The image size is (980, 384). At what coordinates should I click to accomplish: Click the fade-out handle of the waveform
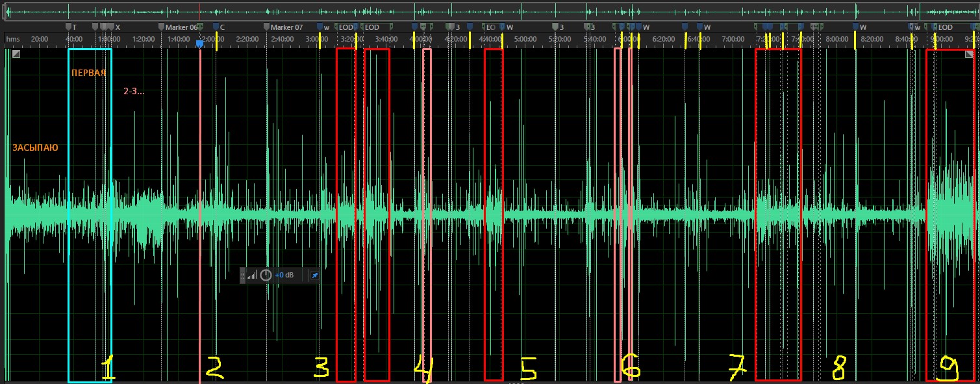coord(970,55)
